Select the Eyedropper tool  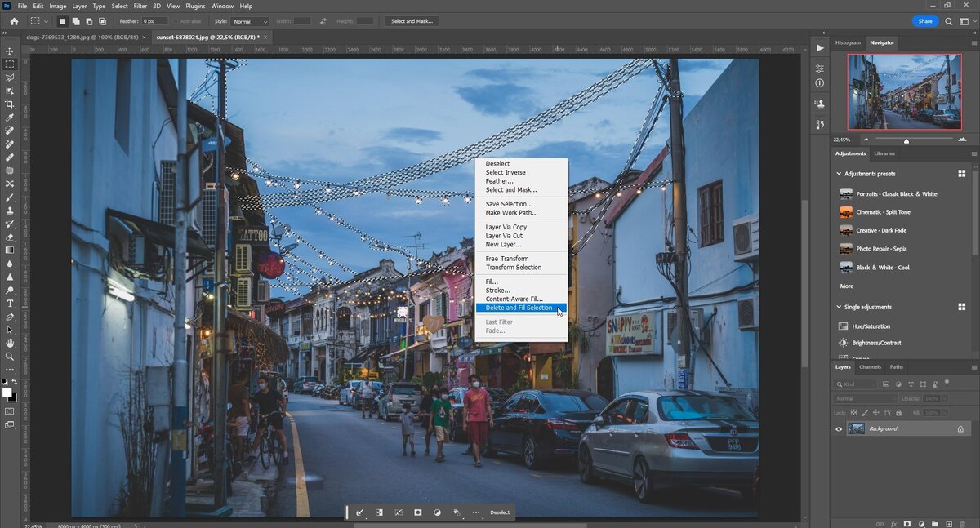10,118
